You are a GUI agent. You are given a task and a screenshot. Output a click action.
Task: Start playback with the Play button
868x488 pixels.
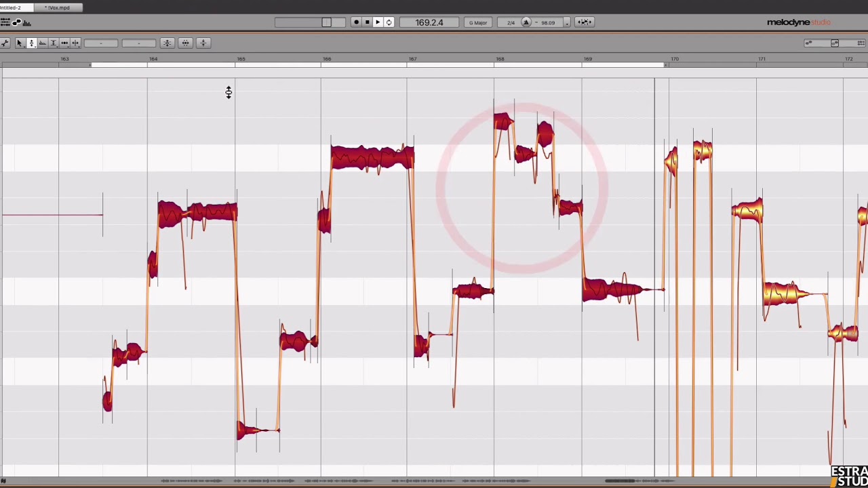tap(378, 22)
